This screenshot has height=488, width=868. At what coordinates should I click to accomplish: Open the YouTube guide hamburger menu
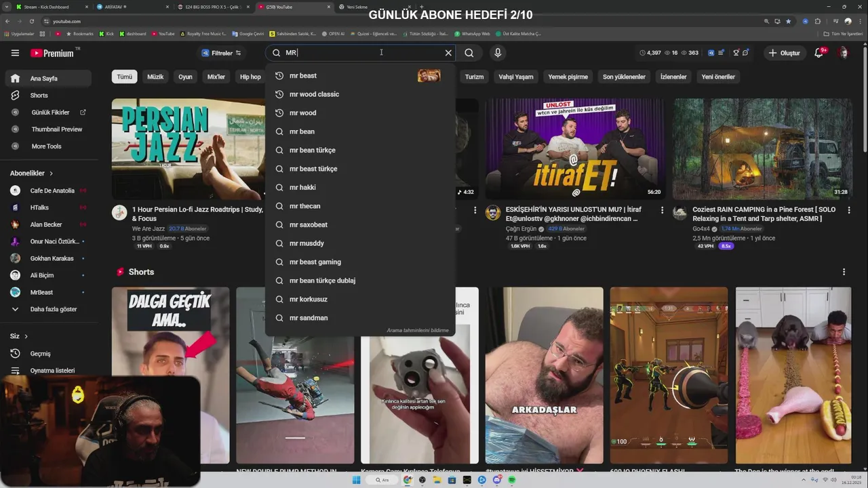(x=15, y=53)
